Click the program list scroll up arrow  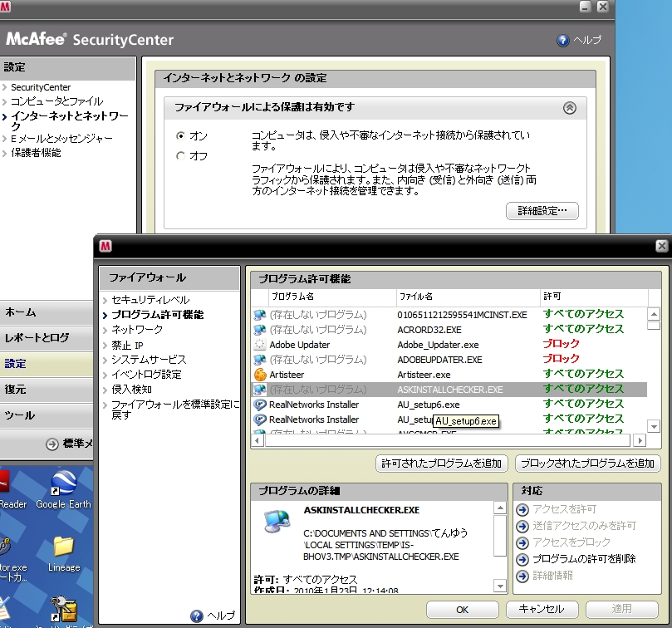pos(654,314)
